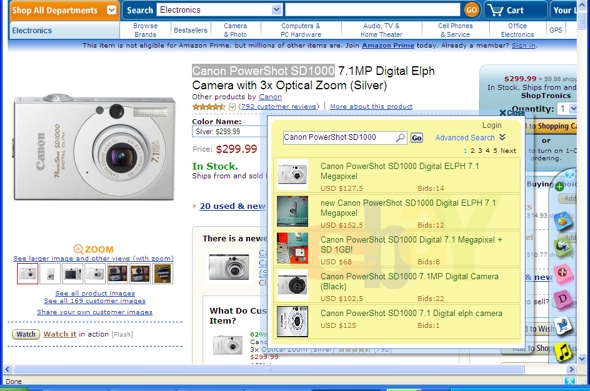Viewport: 590px width, 391px height.
Task: Open the purple D dictionary icon
Action: (x=563, y=300)
